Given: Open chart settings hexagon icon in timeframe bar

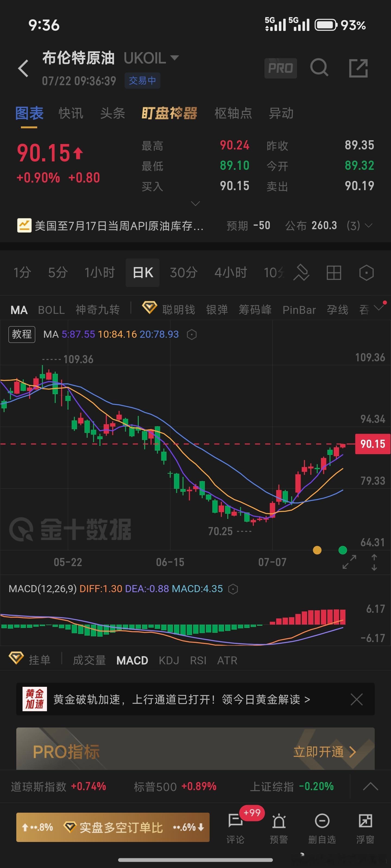Looking at the screenshot, I should tap(366, 273).
